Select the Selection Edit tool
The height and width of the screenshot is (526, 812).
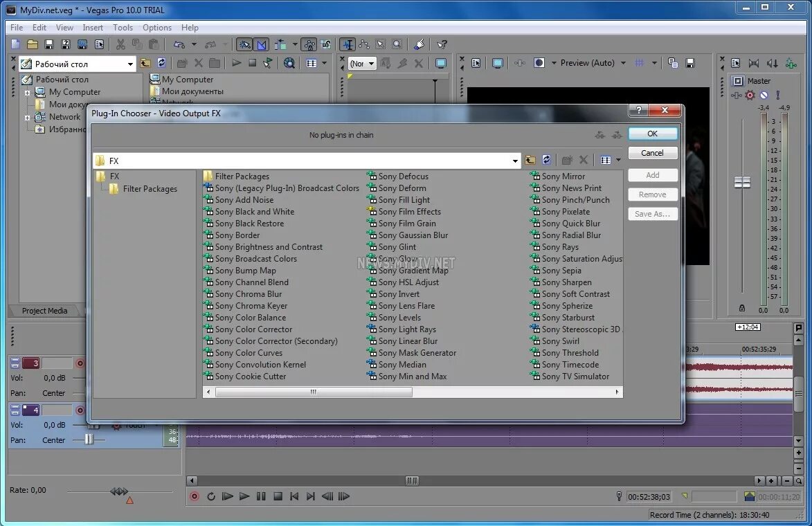coord(381,44)
